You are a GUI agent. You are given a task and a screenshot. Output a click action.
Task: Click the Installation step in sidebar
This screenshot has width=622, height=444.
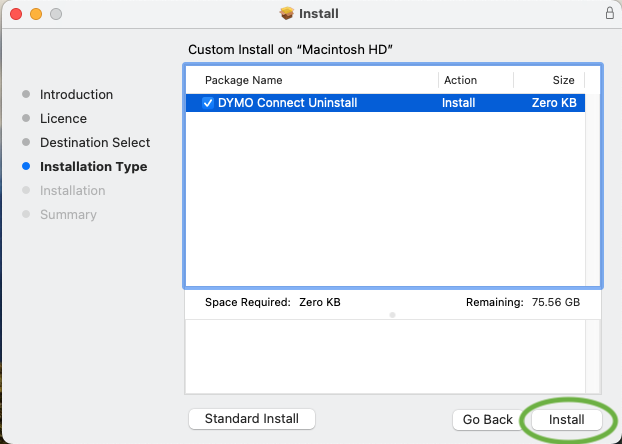73,190
